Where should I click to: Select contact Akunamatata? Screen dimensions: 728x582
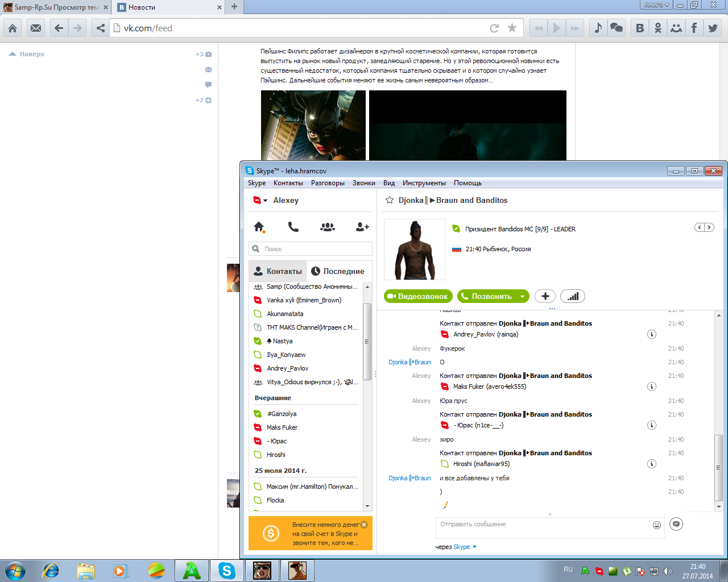pyautogui.click(x=306, y=314)
